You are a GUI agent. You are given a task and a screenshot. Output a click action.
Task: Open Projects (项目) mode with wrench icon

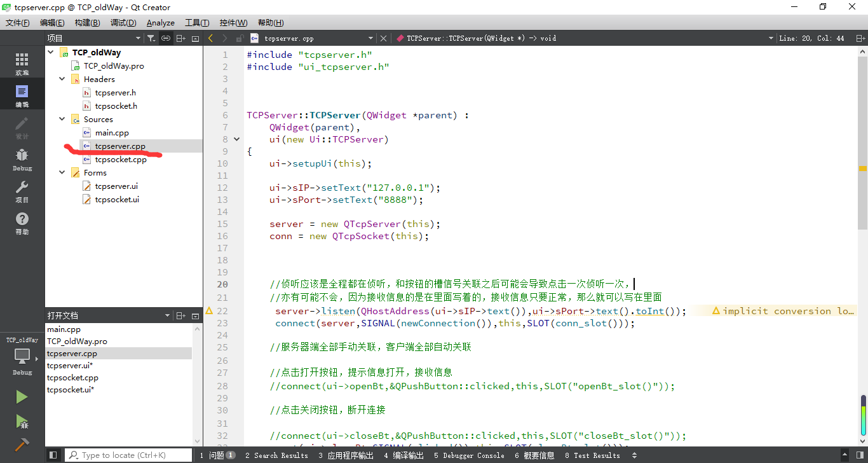22,191
